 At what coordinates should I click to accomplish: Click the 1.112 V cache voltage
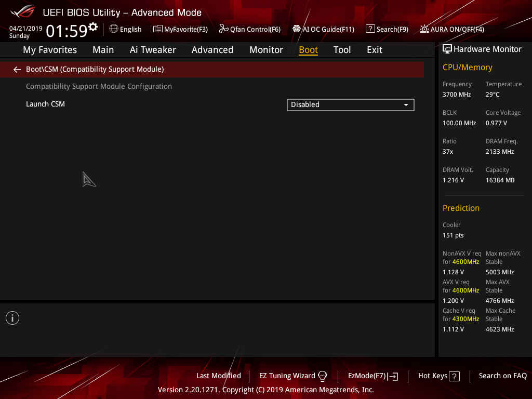[x=453, y=329]
